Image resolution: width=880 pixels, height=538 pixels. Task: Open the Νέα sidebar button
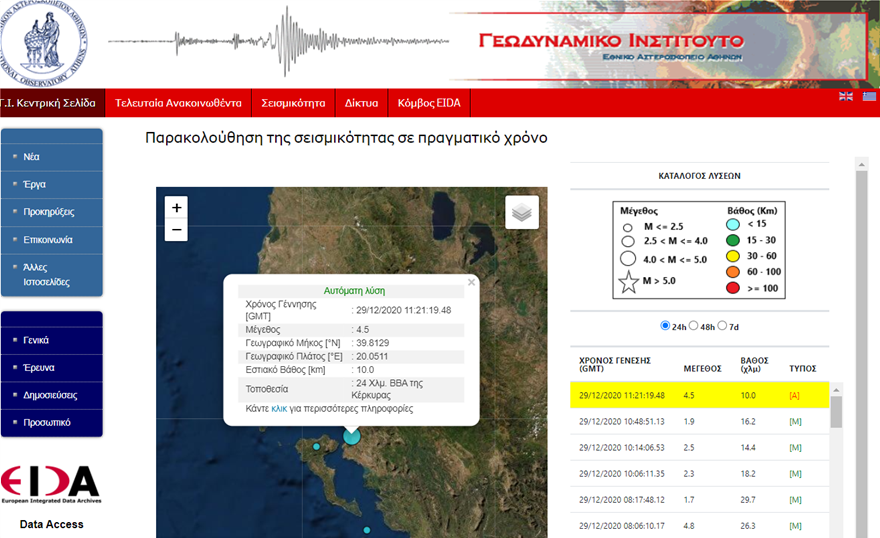pyautogui.click(x=52, y=157)
